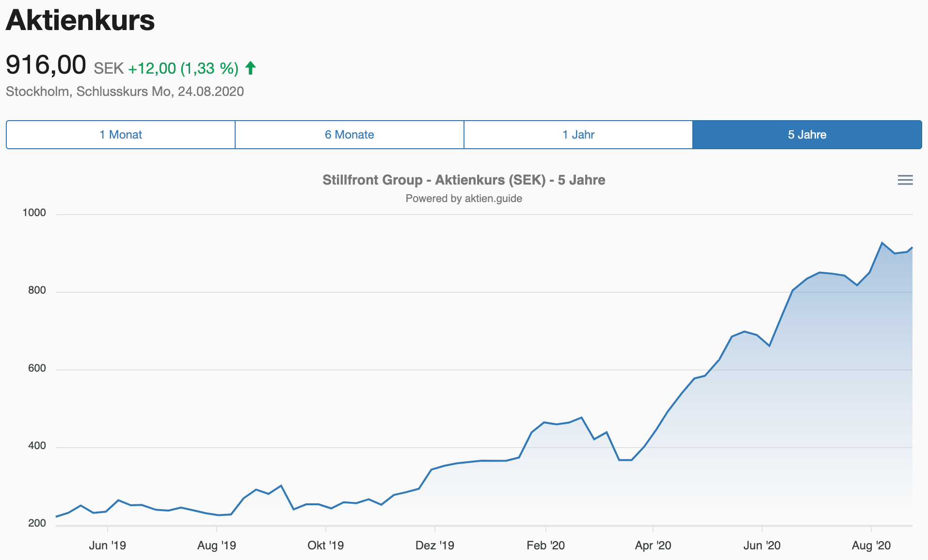Click the SEK currency label

109,68
